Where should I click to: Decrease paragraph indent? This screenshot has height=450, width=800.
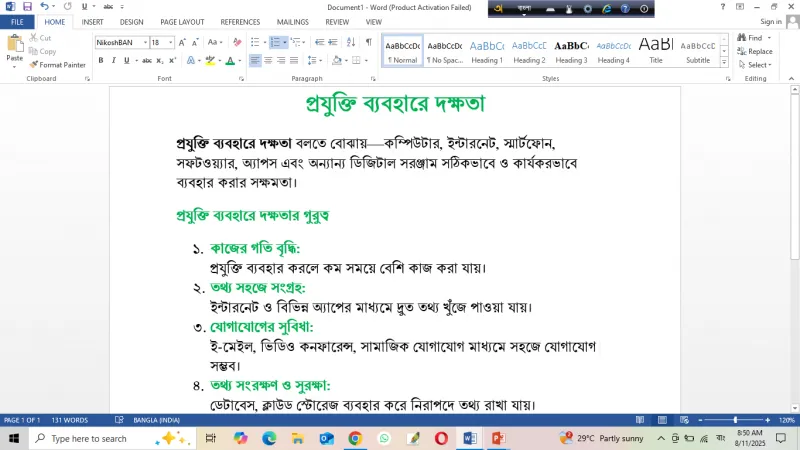pos(319,42)
